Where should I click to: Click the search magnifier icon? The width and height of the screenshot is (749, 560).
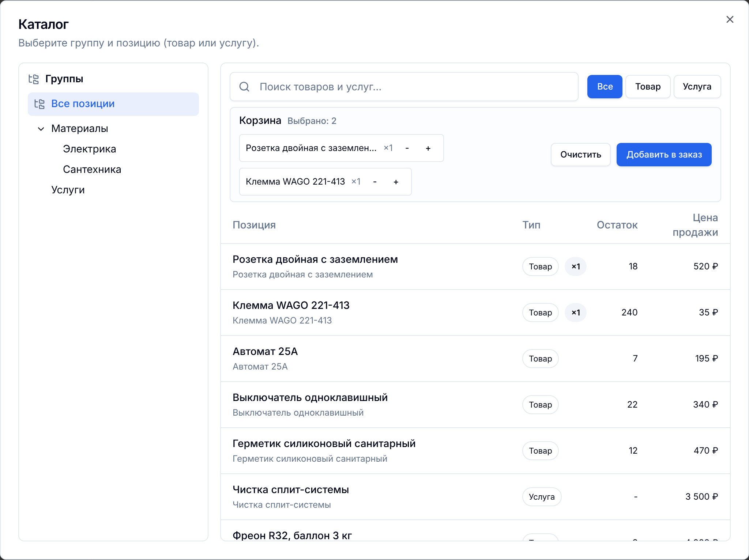click(x=244, y=87)
